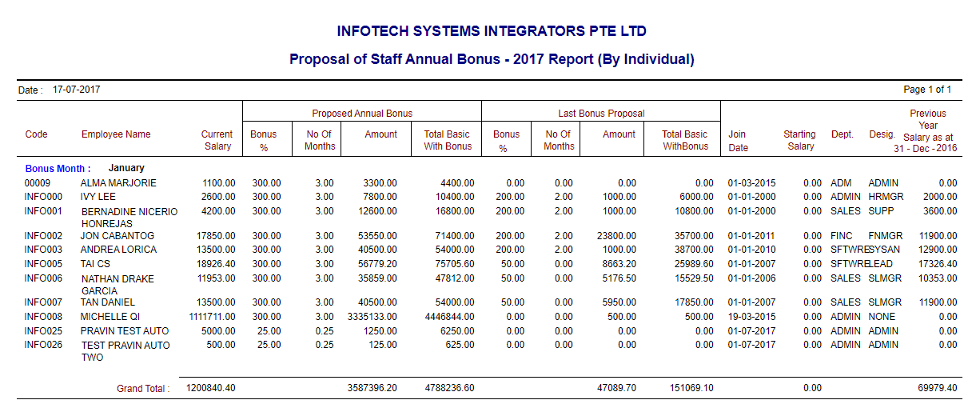Viewport: 980px width, 404px height.
Task: Select employee ALMA MARJORIE
Action: [118, 183]
